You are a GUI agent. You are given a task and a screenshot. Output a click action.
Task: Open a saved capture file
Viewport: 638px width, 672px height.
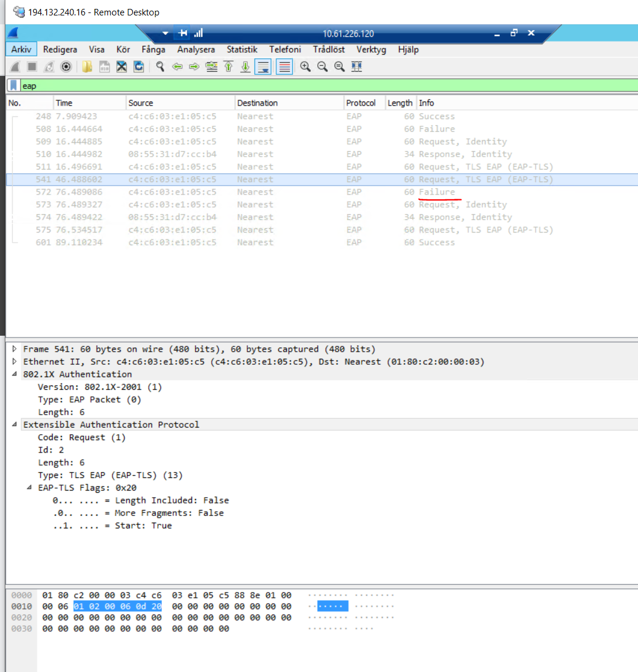(87, 66)
